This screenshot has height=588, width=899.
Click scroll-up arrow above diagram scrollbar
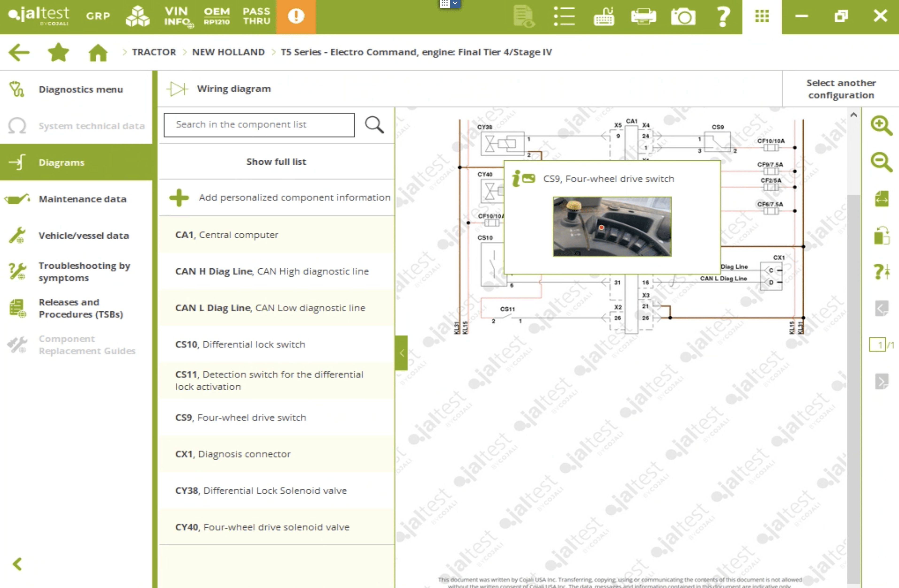[853, 115]
